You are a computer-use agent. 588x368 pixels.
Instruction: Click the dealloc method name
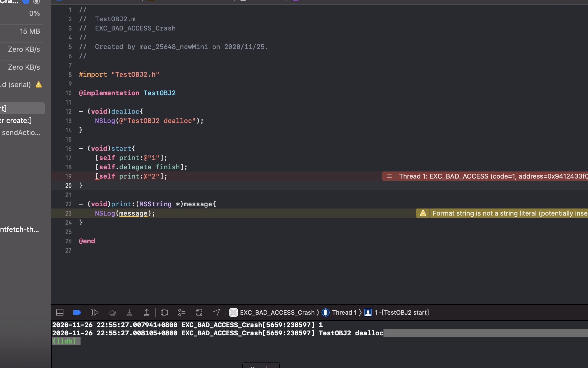[125, 112]
